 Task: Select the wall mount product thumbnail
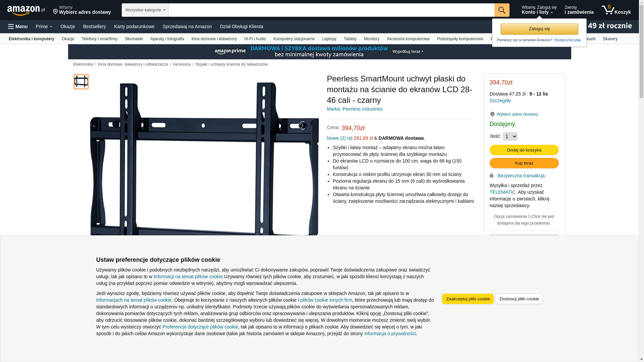(81, 82)
